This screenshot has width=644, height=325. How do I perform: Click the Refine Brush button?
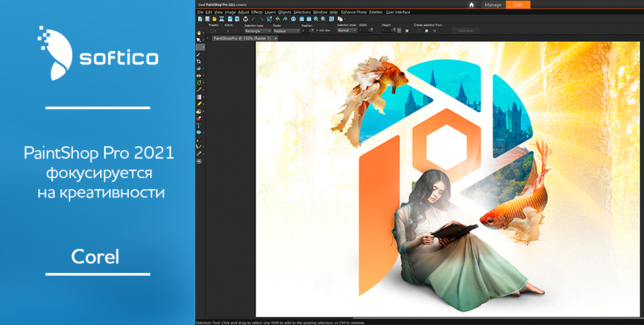coord(466,31)
